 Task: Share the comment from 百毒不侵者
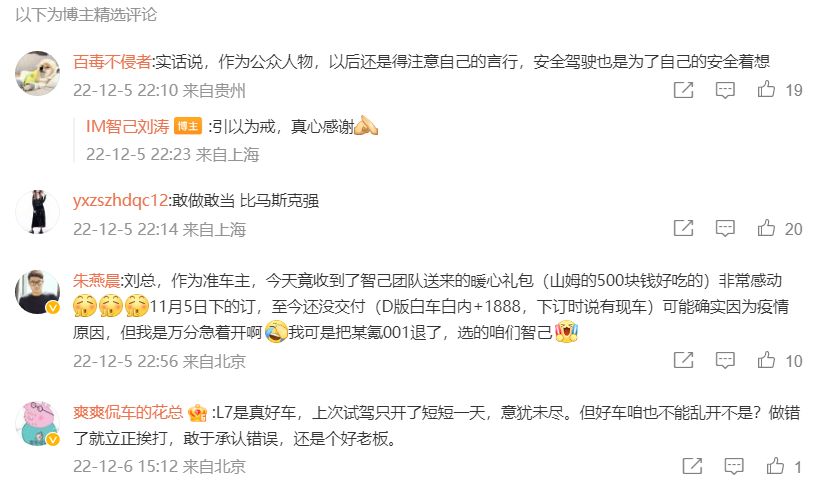coord(683,90)
